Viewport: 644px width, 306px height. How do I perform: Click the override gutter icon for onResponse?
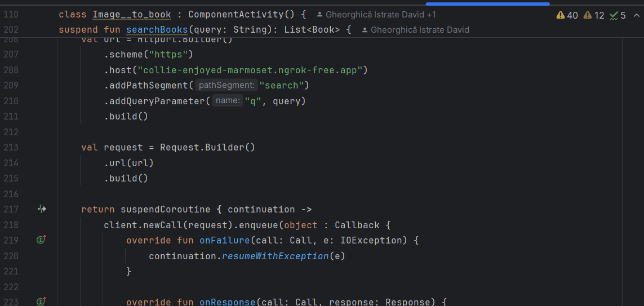(x=42, y=301)
